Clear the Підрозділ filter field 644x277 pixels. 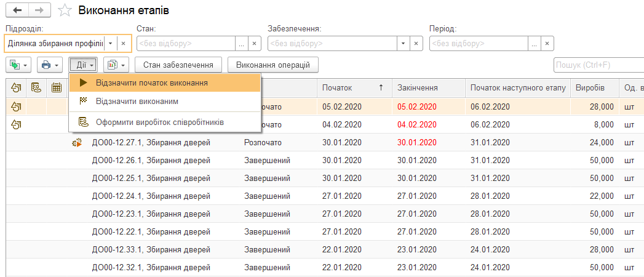[x=123, y=44]
